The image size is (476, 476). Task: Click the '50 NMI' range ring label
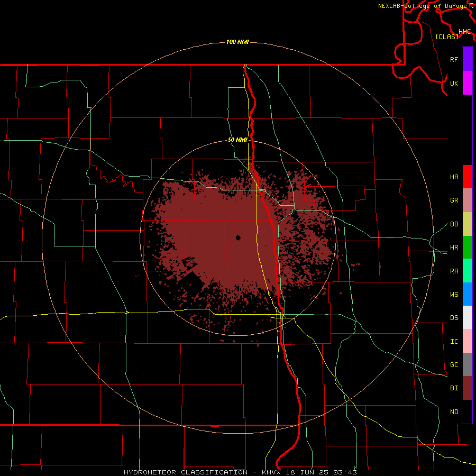(237, 140)
